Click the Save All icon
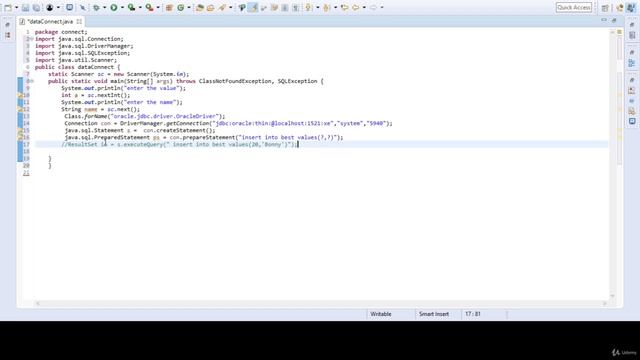 pos(36,7)
